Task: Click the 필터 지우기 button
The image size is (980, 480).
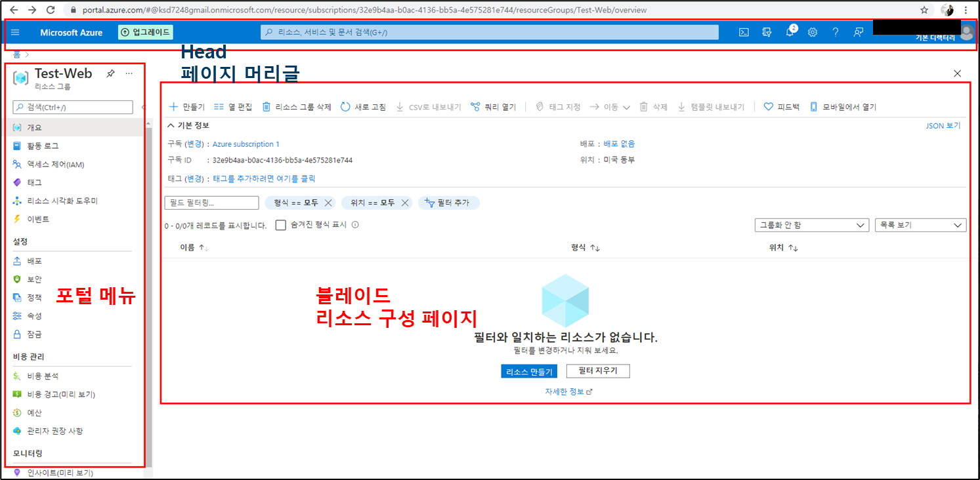Action: 598,371
